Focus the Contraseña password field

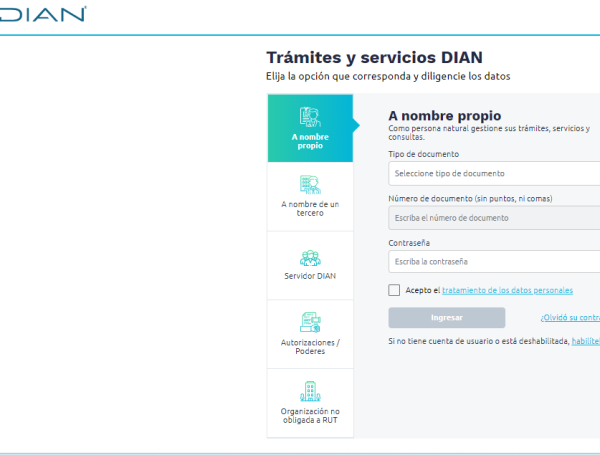click(x=494, y=261)
